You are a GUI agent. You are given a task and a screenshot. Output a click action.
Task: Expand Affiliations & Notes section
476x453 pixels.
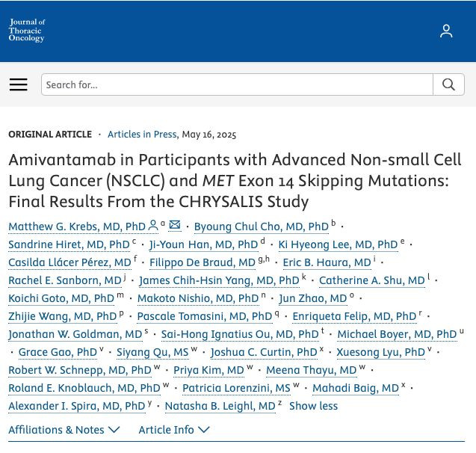[64, 430]
